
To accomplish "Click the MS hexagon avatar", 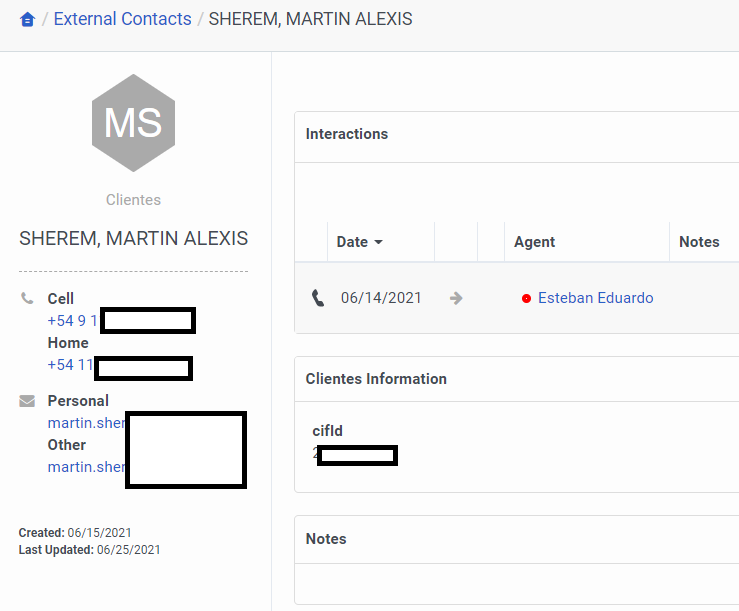I will tap(133, 123).
